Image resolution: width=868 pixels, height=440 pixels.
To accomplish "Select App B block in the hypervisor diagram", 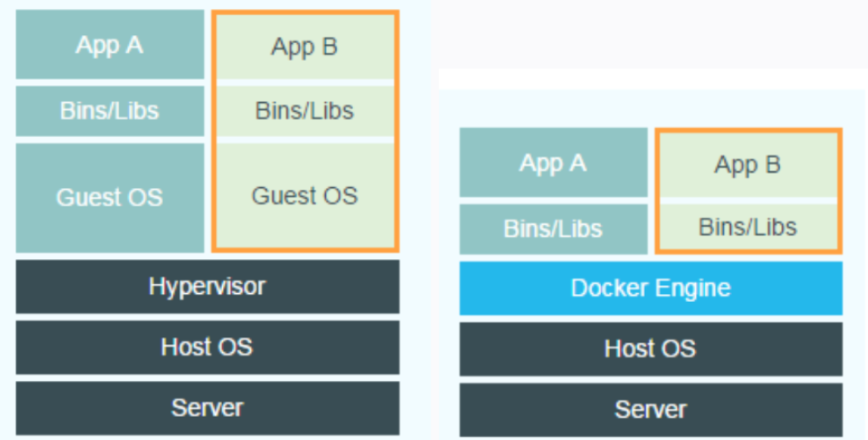I will point(305,47).
